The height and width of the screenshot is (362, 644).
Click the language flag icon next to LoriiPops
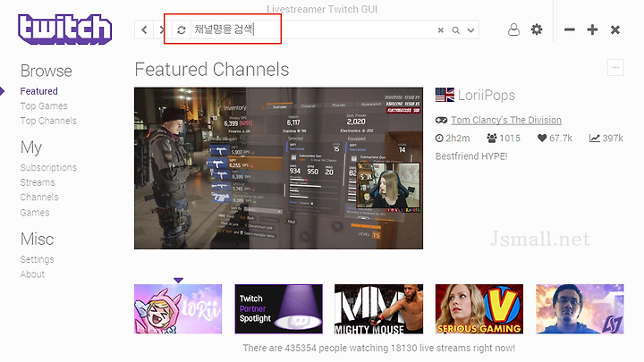pos(445,95)
